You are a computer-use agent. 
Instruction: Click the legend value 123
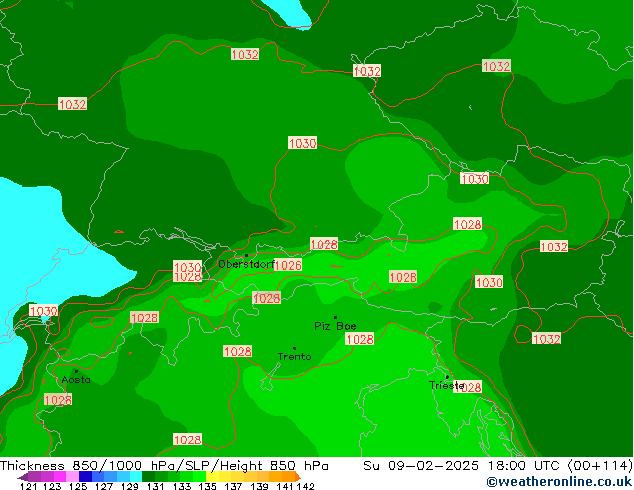pyautogui.click(x=53, y=486)
